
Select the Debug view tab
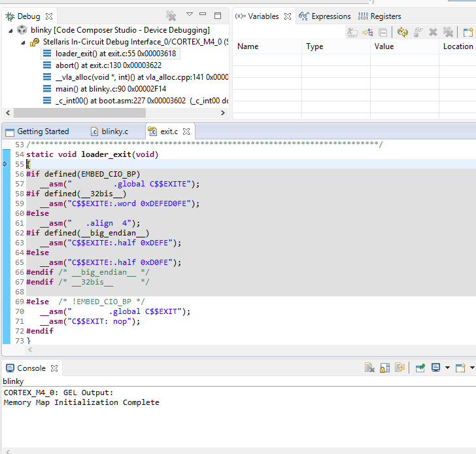point(29,16)
